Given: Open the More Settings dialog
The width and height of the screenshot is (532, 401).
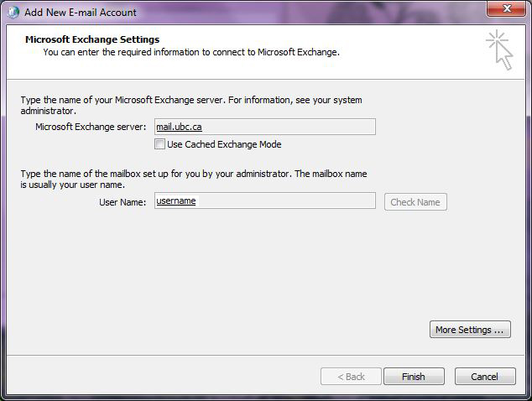Looking at the screenshot, I should point(470,330).
